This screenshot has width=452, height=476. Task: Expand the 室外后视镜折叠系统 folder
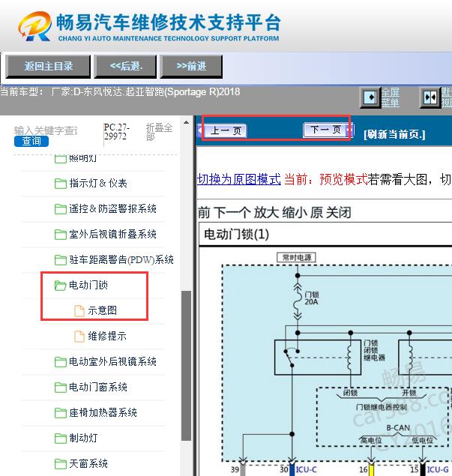112,235
